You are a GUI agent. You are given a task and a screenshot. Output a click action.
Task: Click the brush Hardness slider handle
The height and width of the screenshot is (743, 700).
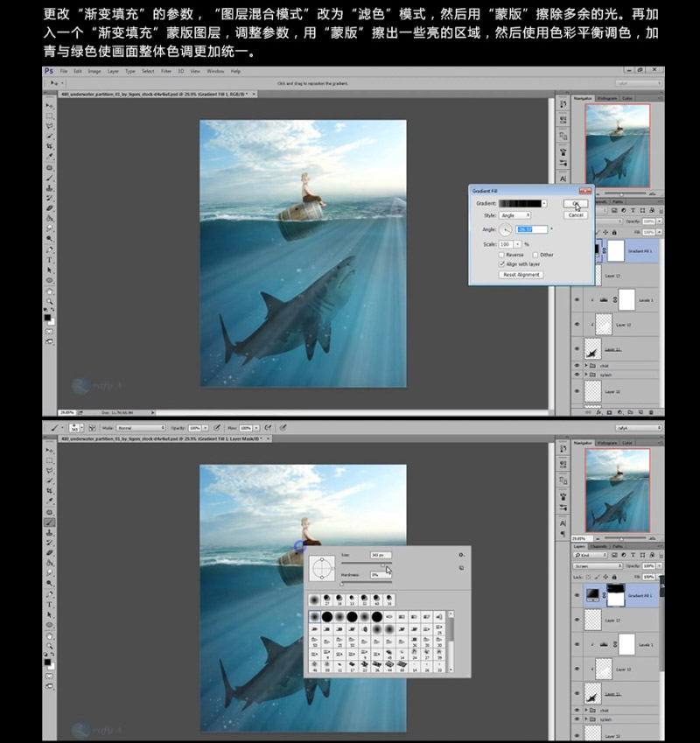[x=341, y=584]
